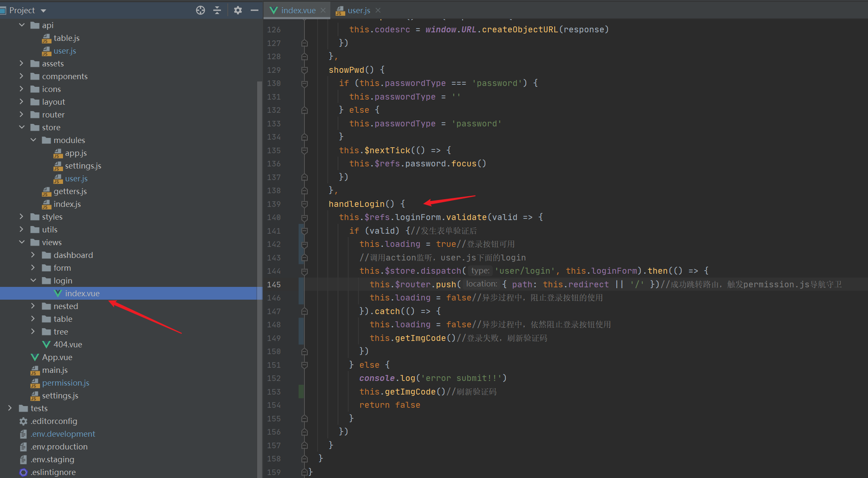Image resolution: width=868 pixels, height=478 pixels.
Task: Close the user.js editor tab
Action: pyautogui.click(x=378, y=10)
